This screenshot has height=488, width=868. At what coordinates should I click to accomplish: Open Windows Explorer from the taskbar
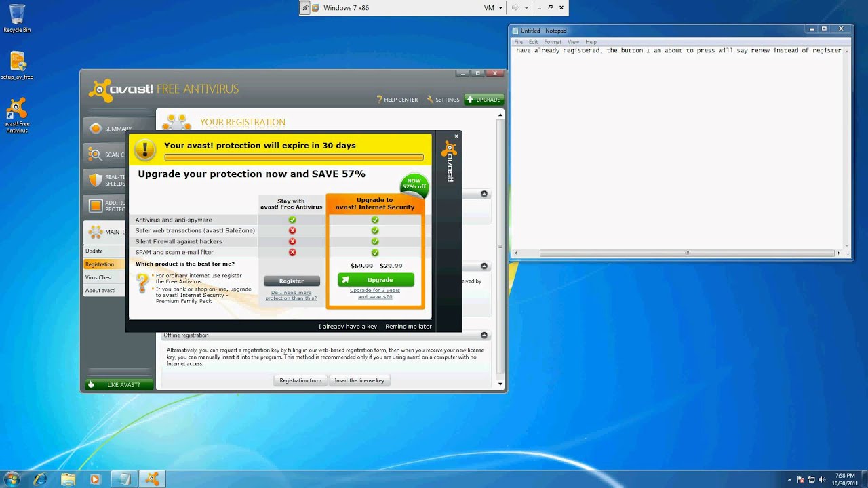click(x=68, y=479)
